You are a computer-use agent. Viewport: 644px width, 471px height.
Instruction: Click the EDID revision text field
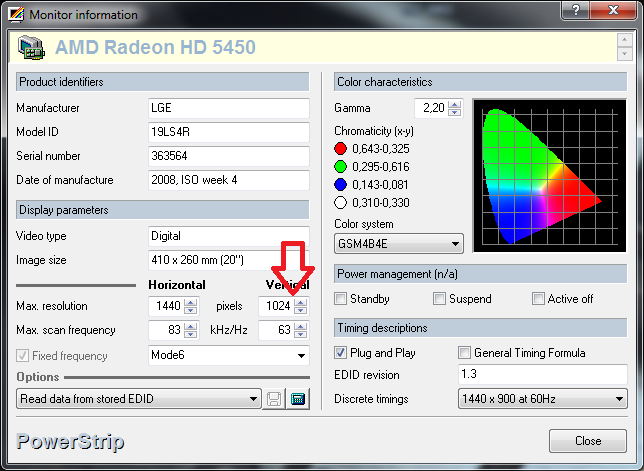[x=540, y=375]
